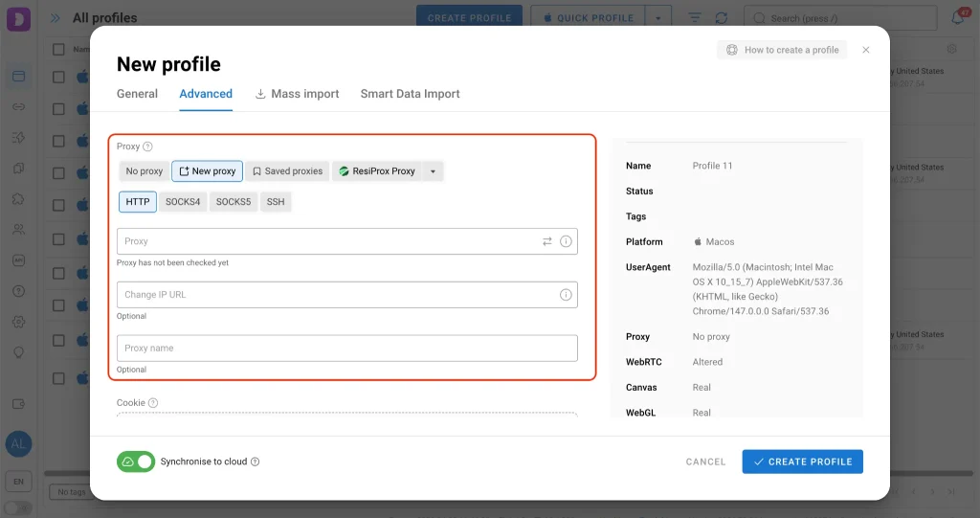The width and height of the screenshot is (980, 518).
Task: Click help icon beside Synchronise to cloud
Action: pos(256,462)
